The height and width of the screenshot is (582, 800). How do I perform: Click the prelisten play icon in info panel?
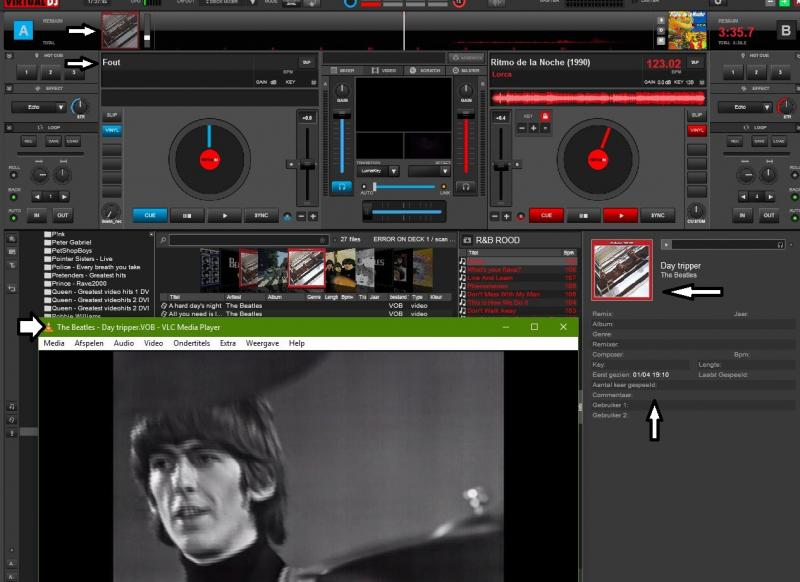coord(666,245)
